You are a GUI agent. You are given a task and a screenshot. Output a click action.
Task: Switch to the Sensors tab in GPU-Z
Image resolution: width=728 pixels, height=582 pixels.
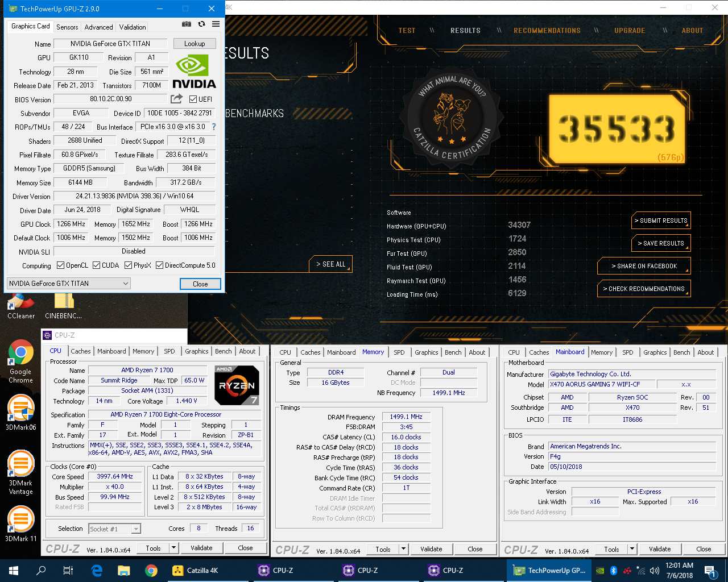pyautogui.click(x=67, y=27)
